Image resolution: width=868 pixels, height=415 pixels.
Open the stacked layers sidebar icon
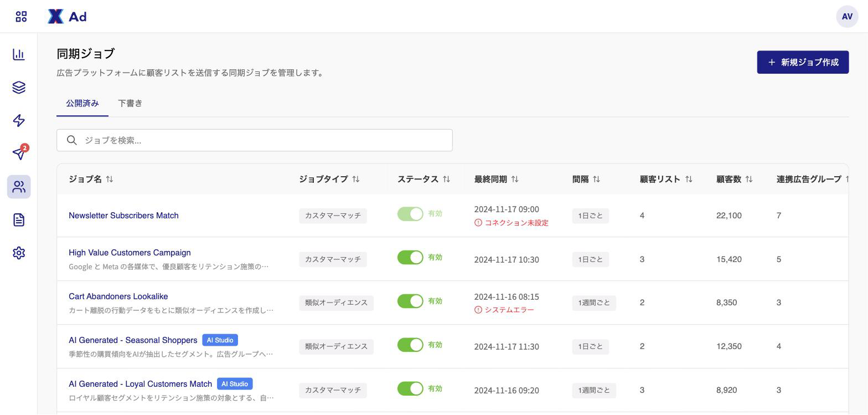coord(19,88)
